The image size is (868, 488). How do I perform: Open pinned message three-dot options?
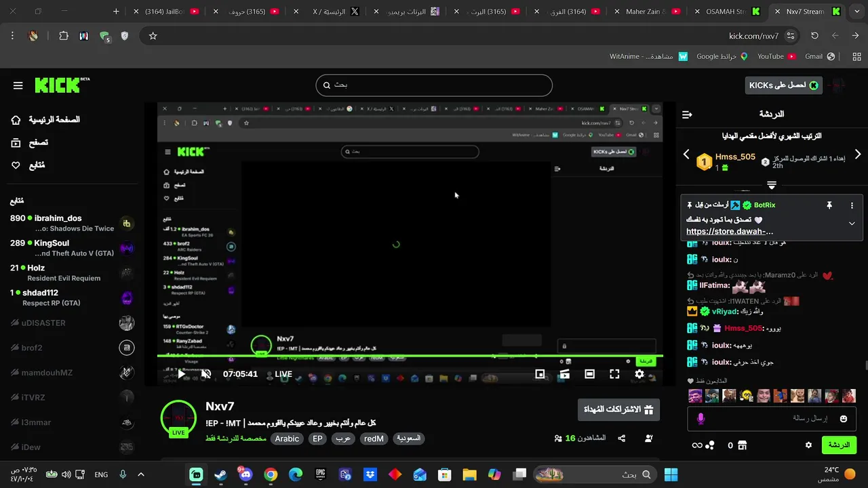(852, 205)
